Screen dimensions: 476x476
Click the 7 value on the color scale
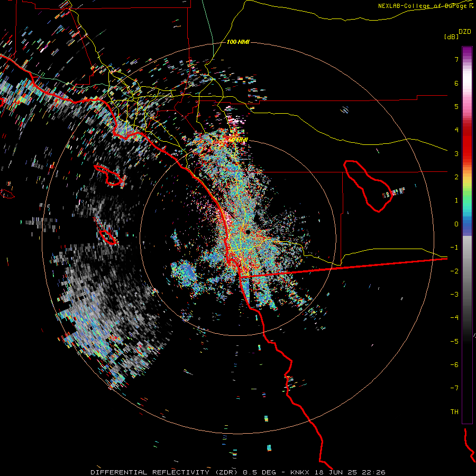pyautogui.click(x=456, y=59)
